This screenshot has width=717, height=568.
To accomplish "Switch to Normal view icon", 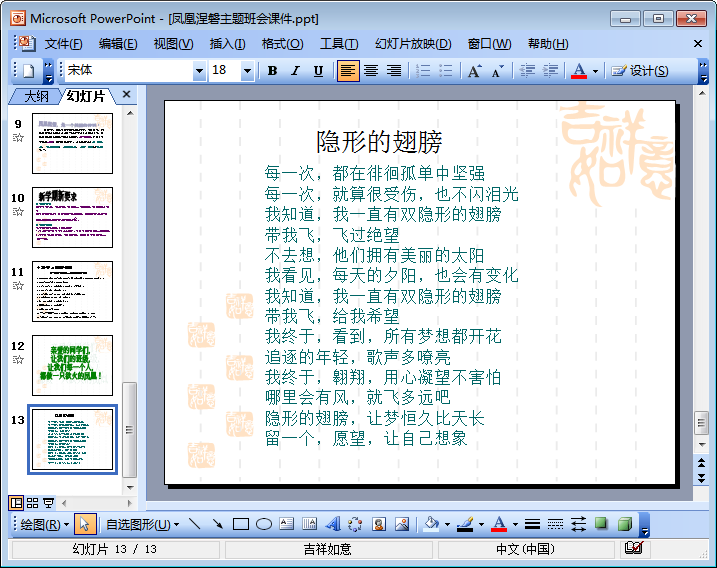I will pos(16,503).
